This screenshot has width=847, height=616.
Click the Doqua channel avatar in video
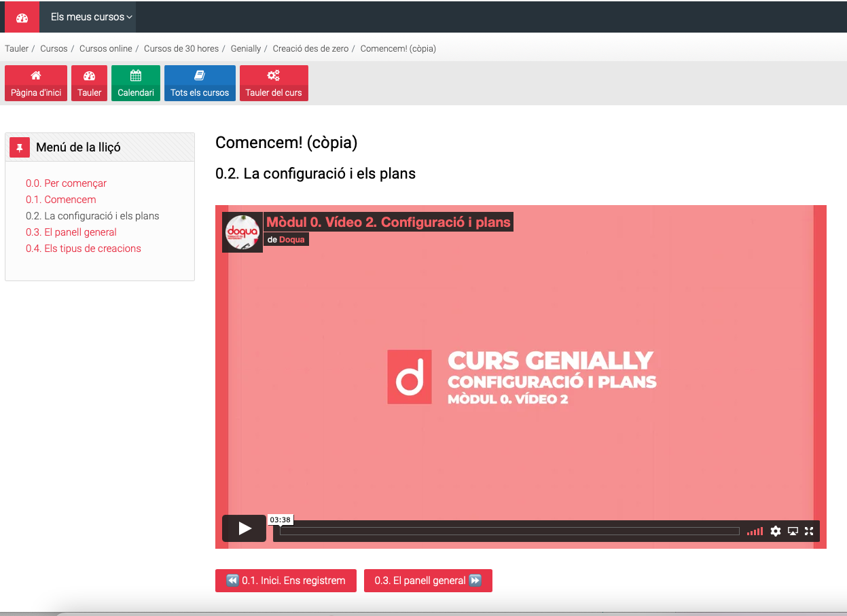click(242, 232)
